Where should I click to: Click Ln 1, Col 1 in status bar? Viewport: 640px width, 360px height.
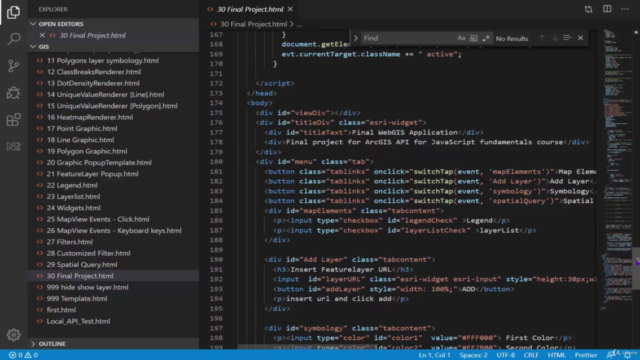click(434, 355)
